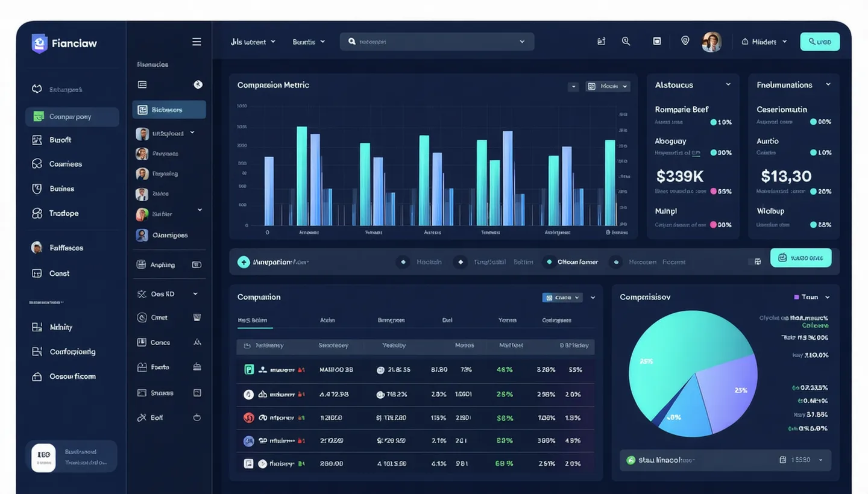Screen dimensions: 868x494
Task: Switch to the Bsrngrom tab
Action: 391,320
